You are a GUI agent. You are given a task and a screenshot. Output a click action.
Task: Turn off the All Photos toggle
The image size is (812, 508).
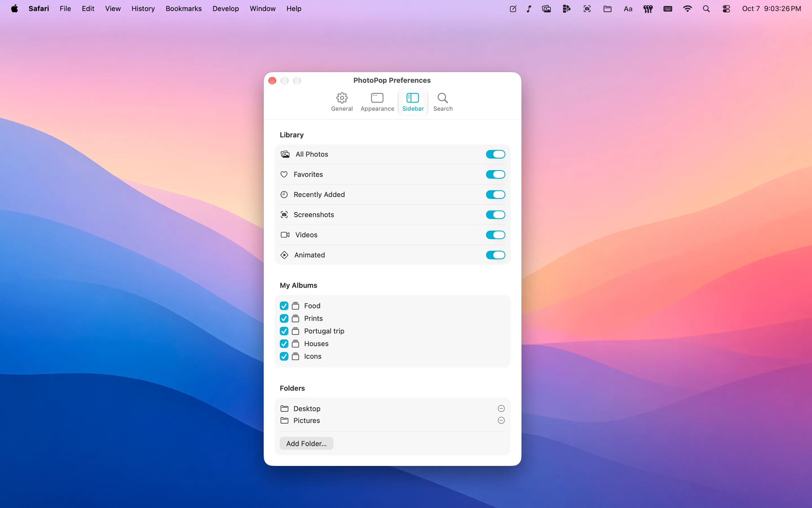pos(495,154)
